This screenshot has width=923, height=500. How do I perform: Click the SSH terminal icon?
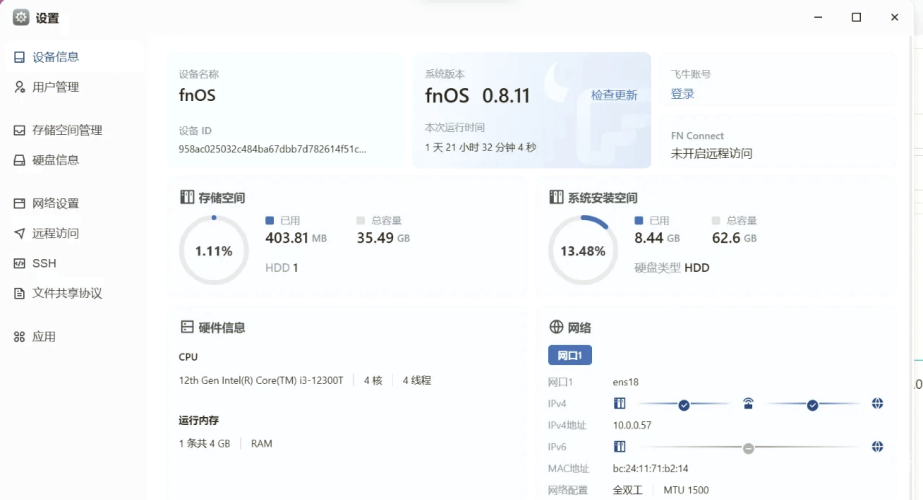click(x=19, y=263)
